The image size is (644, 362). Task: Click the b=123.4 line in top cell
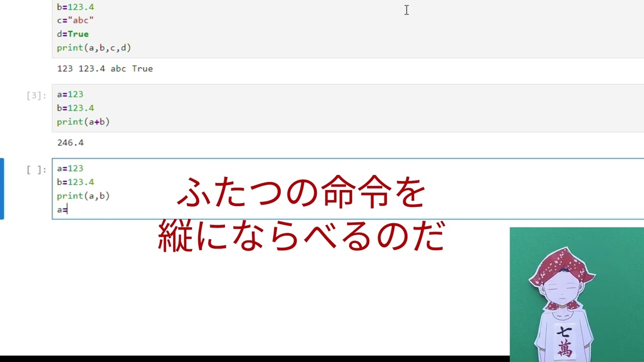[75, 7]
